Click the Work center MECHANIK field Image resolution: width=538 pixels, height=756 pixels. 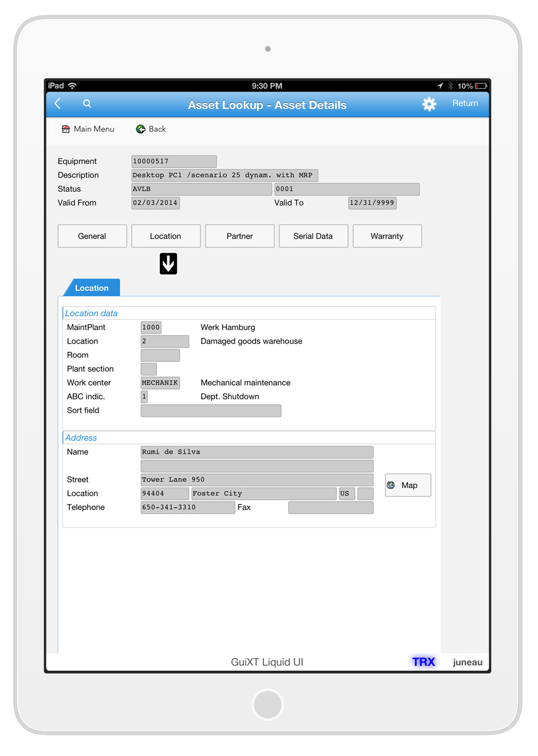pos(160,383)
